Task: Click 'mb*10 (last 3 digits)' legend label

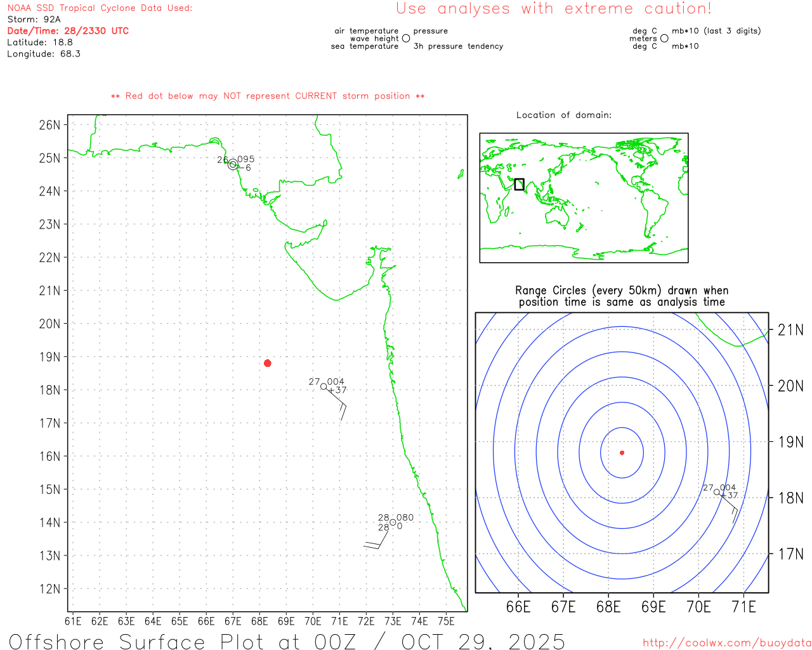Action: point(716,31)
